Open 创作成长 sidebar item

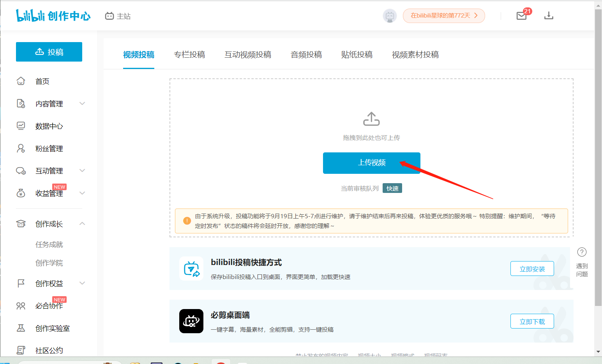pyautogui.click(x=49, y=224)
